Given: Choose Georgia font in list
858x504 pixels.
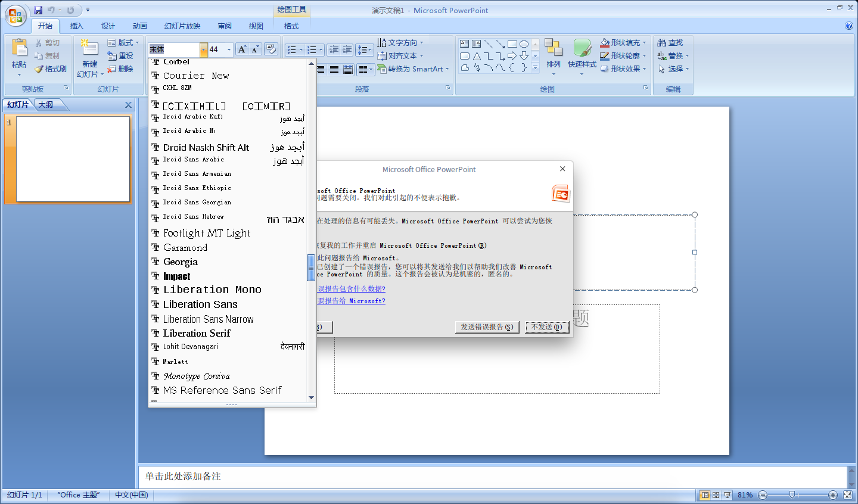Looking at the screenshot, I should coord(229,262).
